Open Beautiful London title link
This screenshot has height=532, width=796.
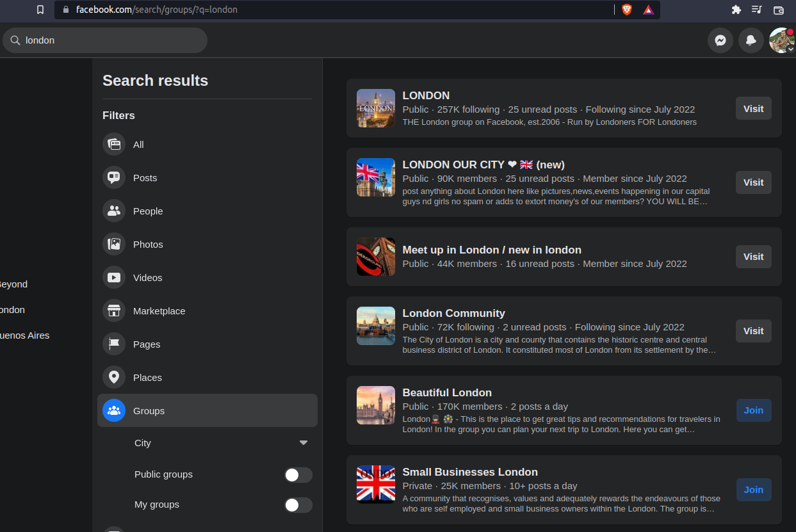(x=447, y=392)
